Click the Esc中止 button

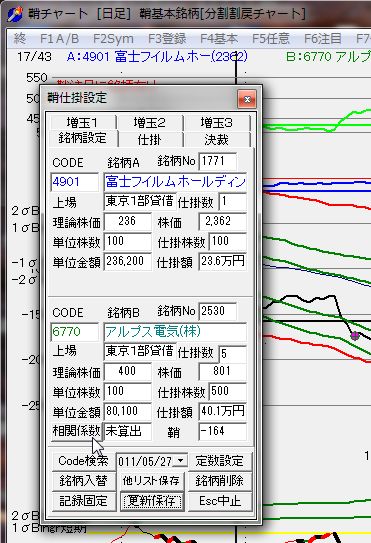click(219, 501)
